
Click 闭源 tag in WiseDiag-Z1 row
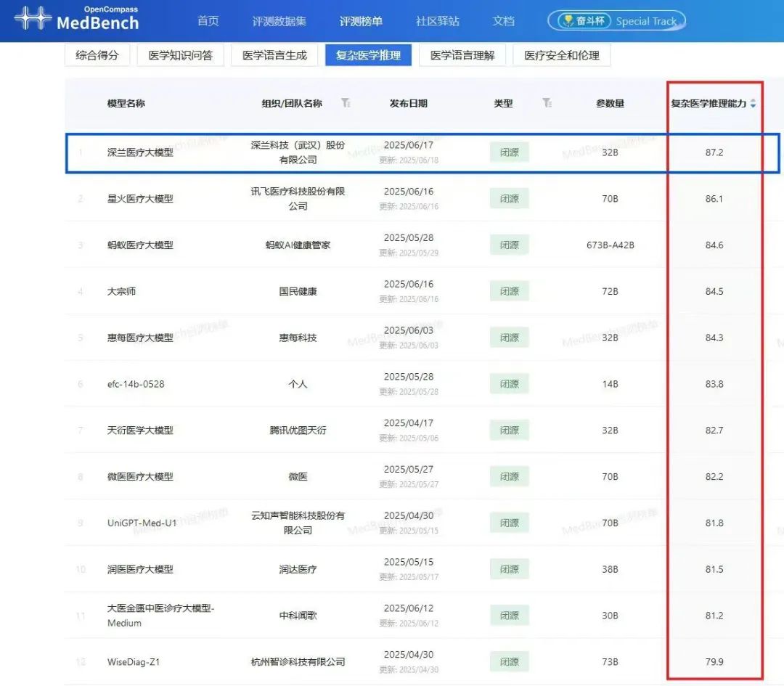point(509,662)
